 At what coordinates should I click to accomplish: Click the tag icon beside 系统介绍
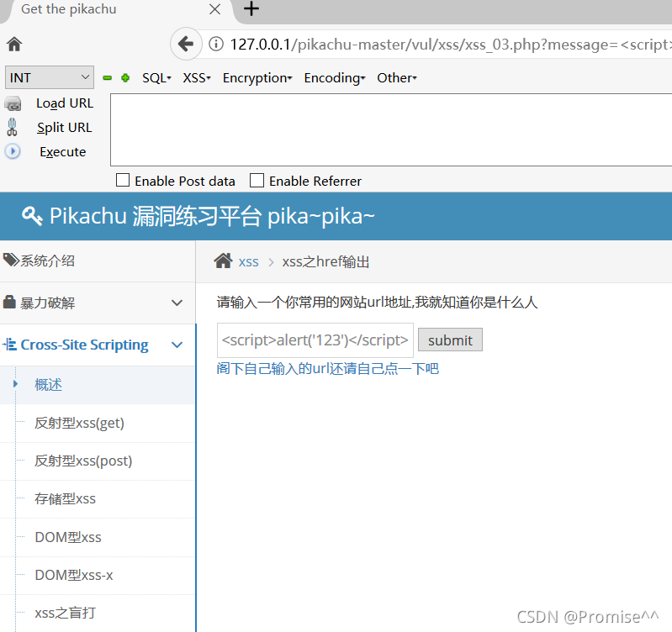tap(11, 260)
